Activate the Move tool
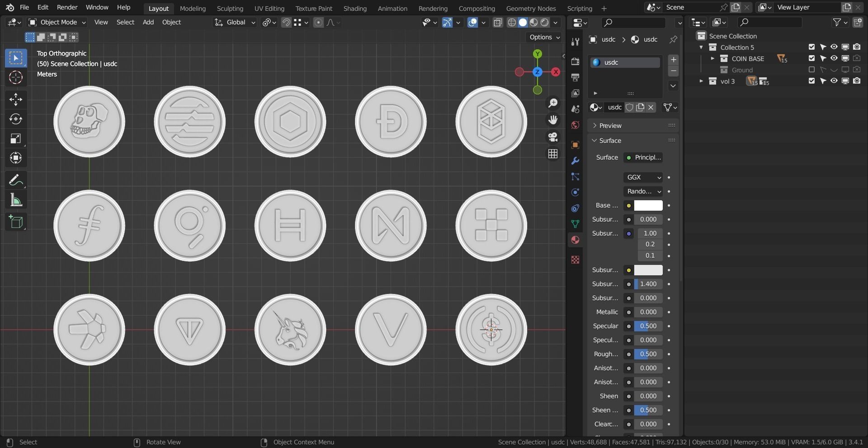Viewport: 868px width, 448px height. pos(16,99)
